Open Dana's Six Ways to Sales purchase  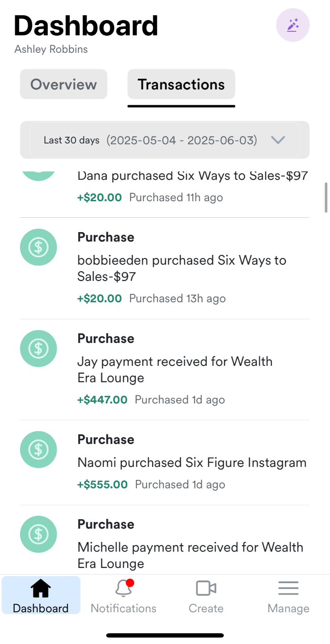(x=192, y=176)
